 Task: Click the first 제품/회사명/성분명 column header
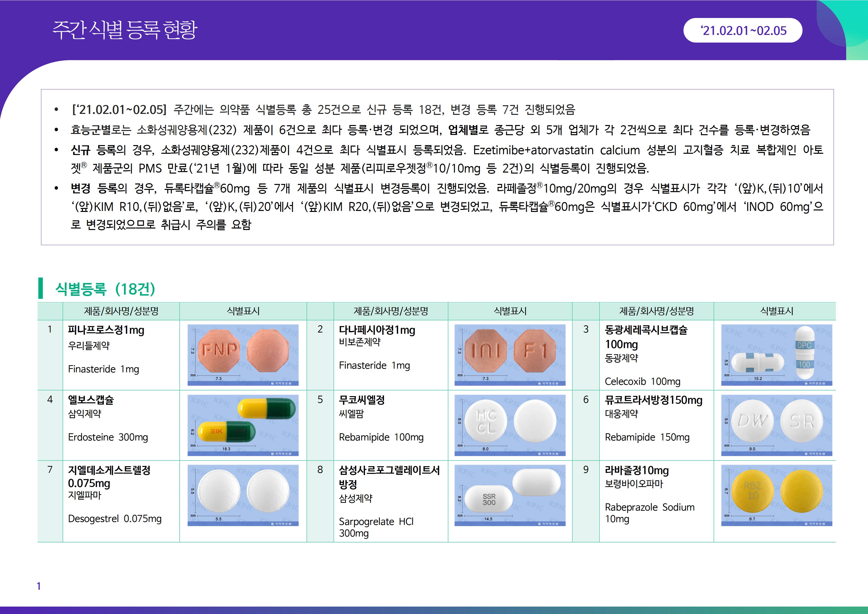[x=121, y=311]
